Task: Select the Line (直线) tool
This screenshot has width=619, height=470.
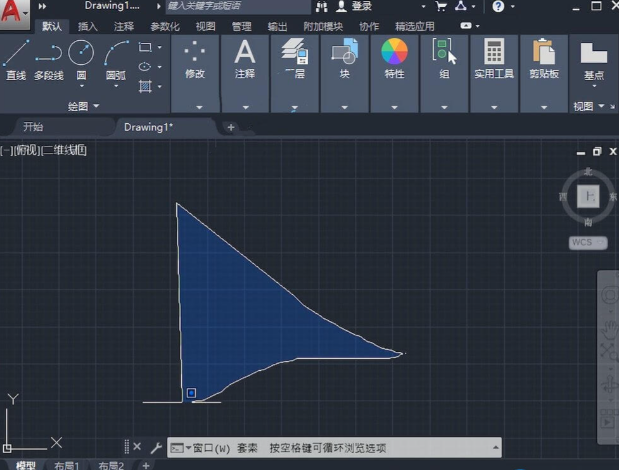Action: click(16, 59)
